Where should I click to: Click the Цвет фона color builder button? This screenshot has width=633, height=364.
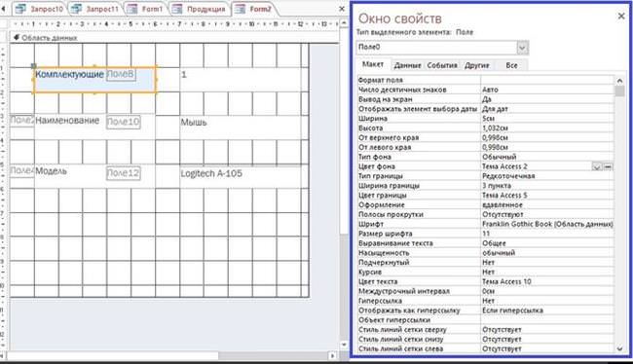608,166
